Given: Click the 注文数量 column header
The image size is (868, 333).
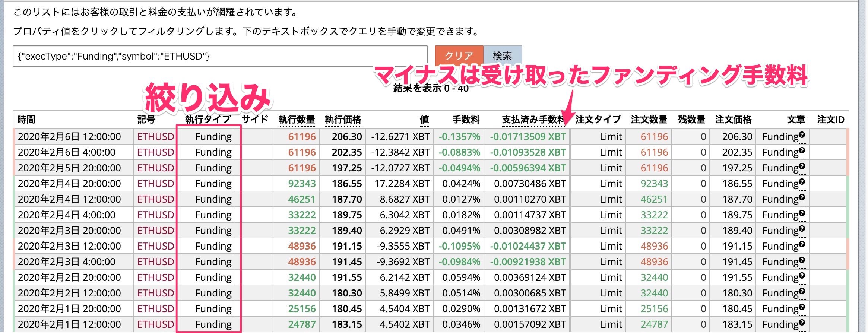Looking at the screenshot, I should coord(649,120).
